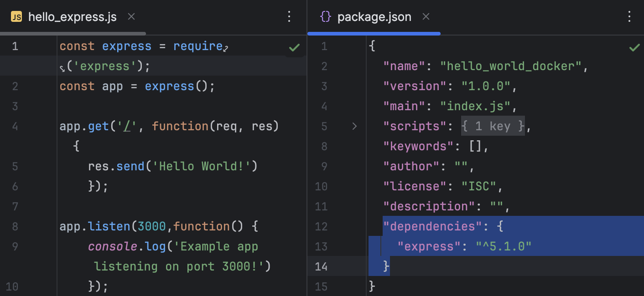Click the package.json curly-braces file icon

[325, 16]
